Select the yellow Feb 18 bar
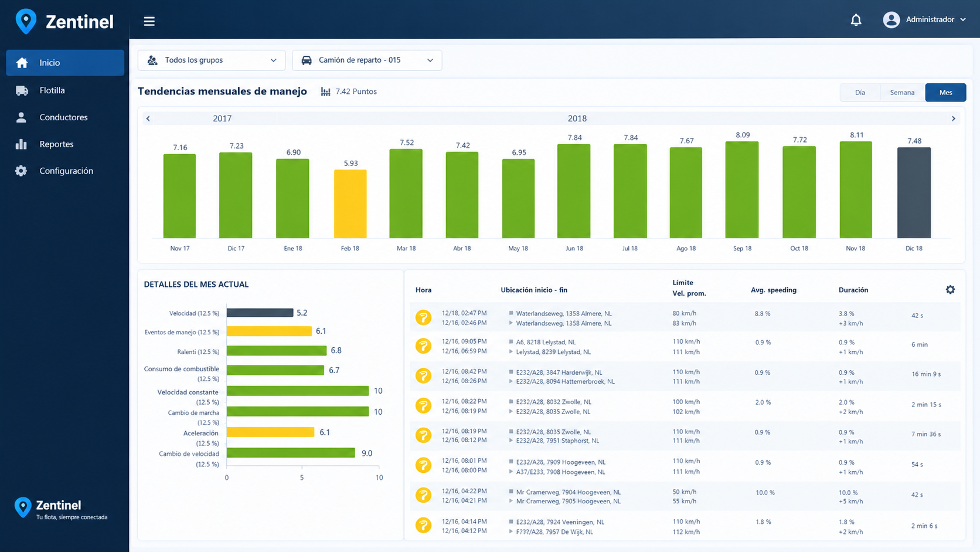Screen dimensions: 980x552 (351, 204)
